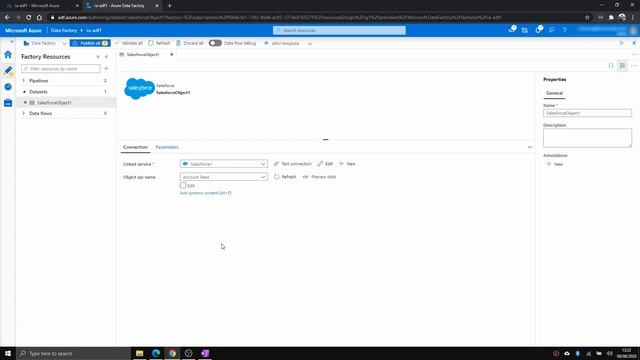Refresh the object api name list
Screen dimensions: 640x360
point(285,177)
